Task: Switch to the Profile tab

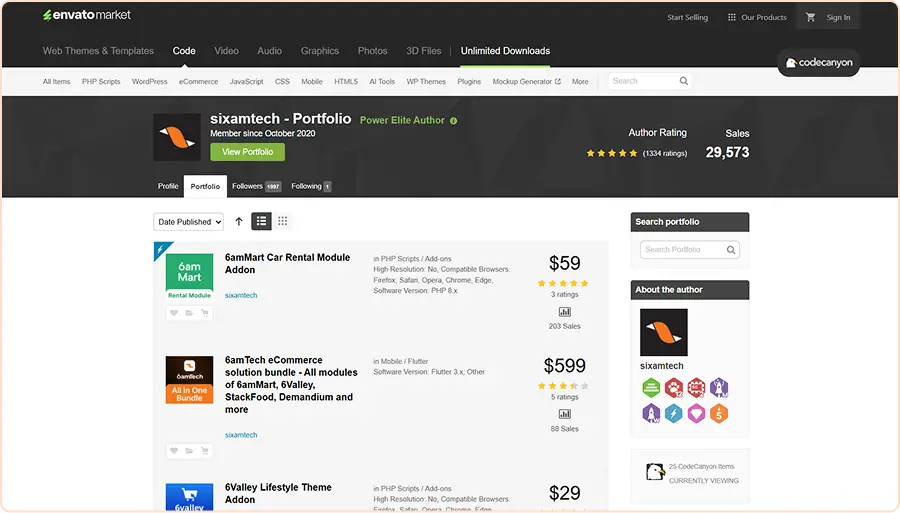Action: [x=168, y=186]
